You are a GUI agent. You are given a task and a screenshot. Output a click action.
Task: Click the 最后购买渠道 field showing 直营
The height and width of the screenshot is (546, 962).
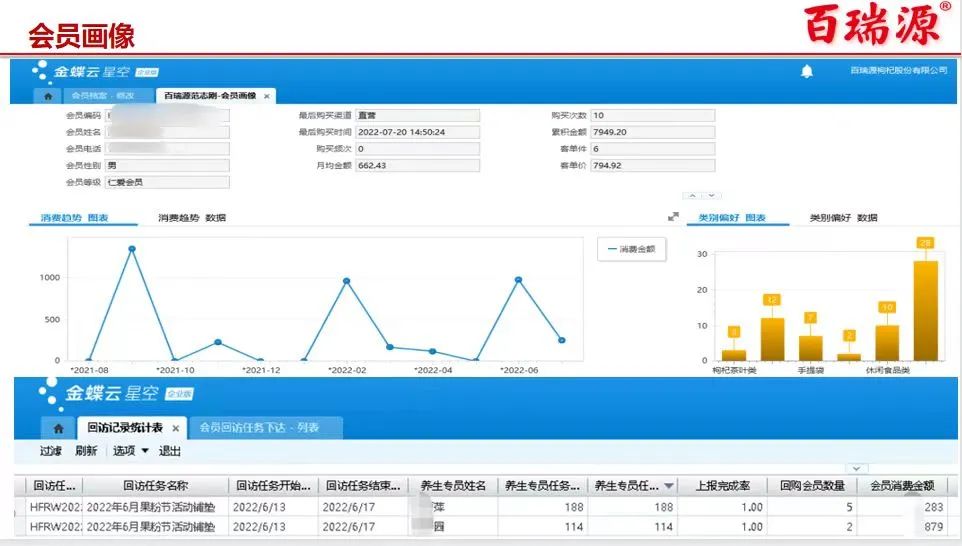(x=417, y=115)
